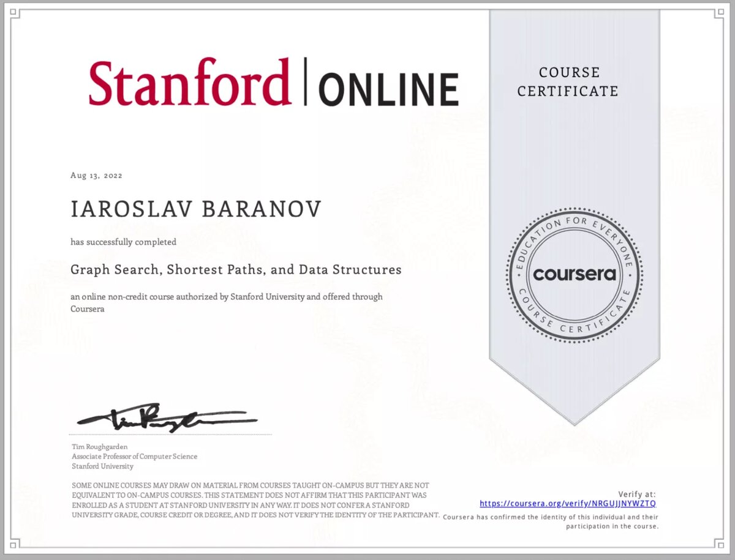The width and height of the screenshot is (735, 560).
Task: Click the Stanford ONLINE logo
Action: [274, 83]
